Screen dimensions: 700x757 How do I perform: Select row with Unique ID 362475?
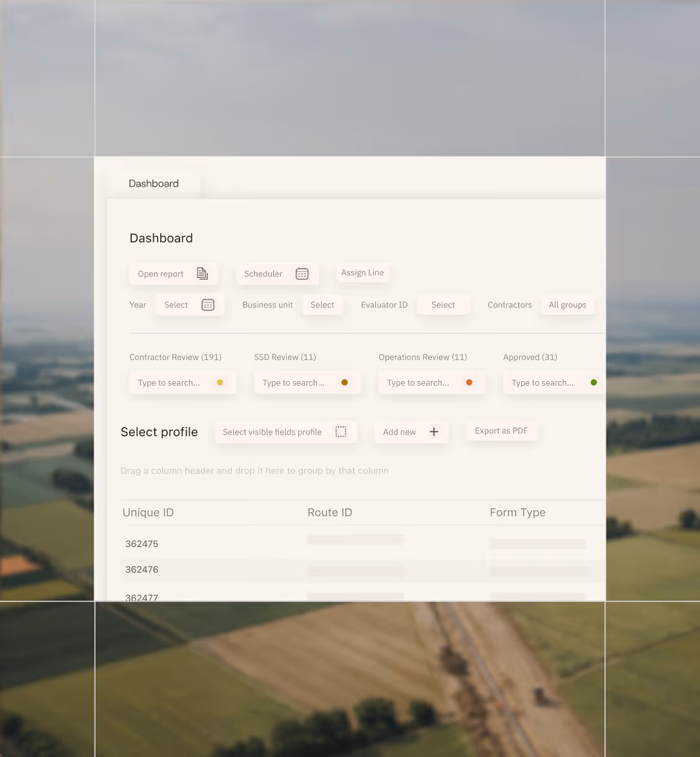[x=363, y=544]
